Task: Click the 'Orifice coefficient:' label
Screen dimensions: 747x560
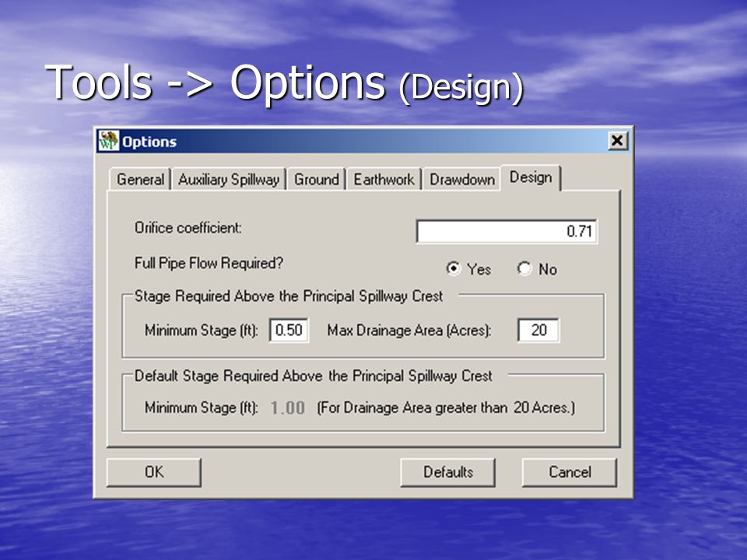Action: [x=188, y=228]
